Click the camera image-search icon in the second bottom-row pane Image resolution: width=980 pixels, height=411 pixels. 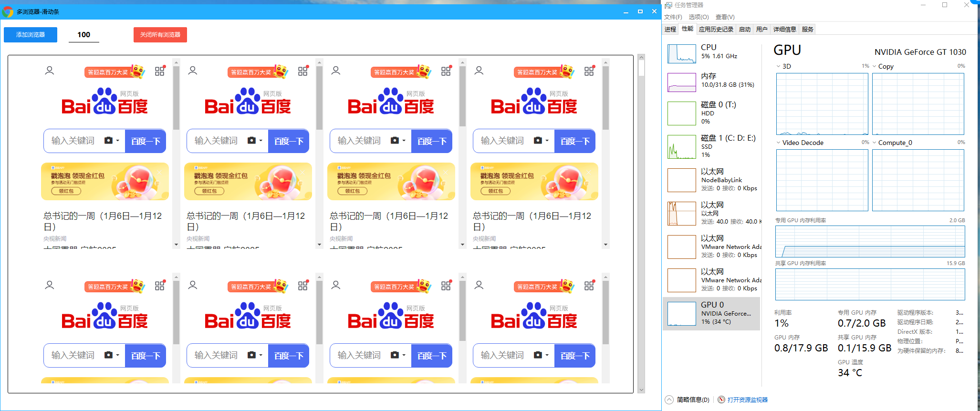point(252,355)
